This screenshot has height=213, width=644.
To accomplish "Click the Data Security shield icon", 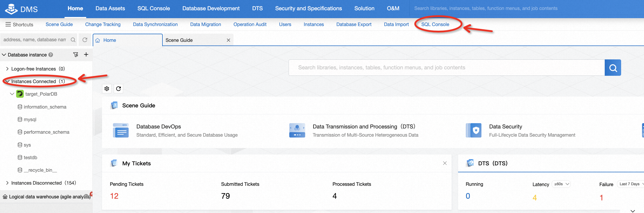I will pyautogui.click(x=474, y=130).
